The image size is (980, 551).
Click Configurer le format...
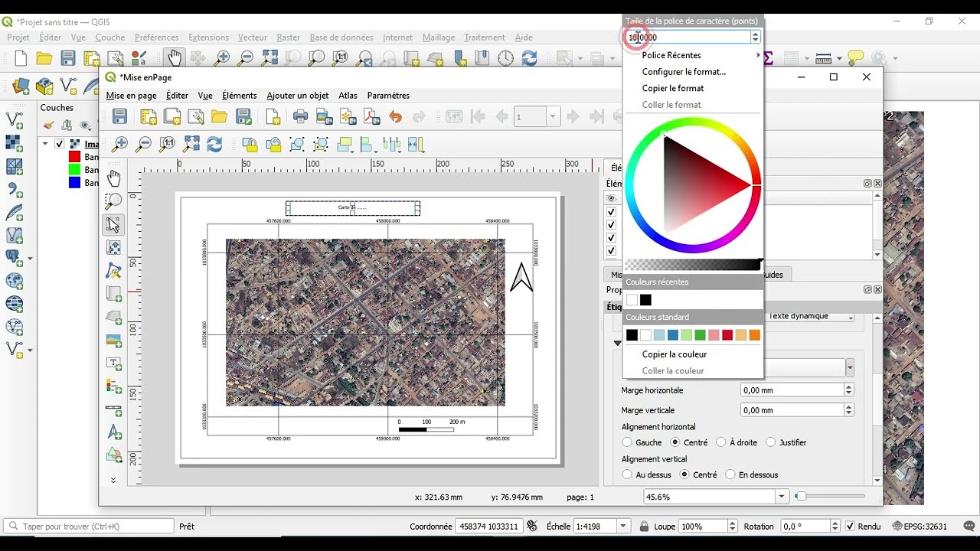pos(684,72)
